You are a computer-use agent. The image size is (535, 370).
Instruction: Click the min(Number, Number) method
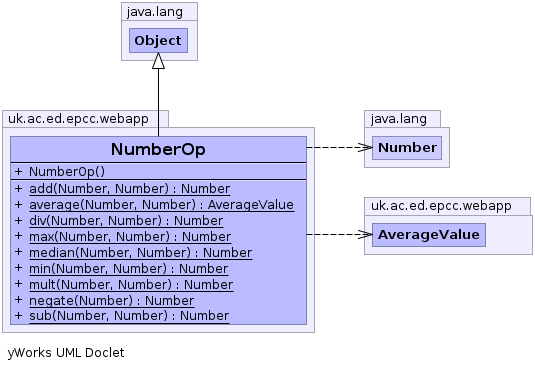point(129,269)
